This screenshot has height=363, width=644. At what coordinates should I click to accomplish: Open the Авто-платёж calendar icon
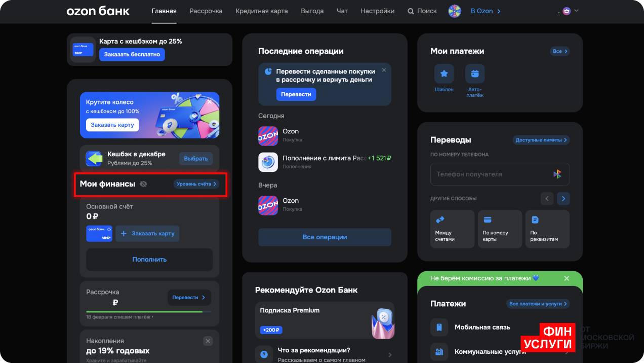(x=475, y=74)
